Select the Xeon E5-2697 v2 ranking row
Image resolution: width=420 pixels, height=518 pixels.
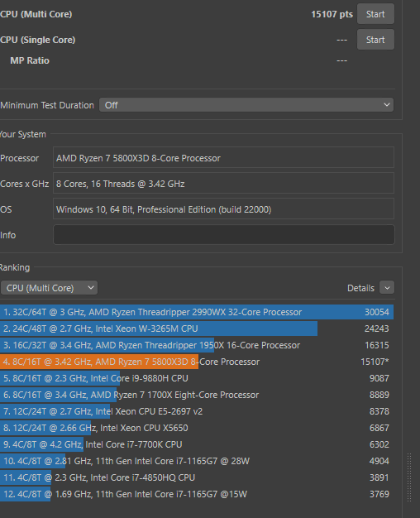tap(197, 411)
